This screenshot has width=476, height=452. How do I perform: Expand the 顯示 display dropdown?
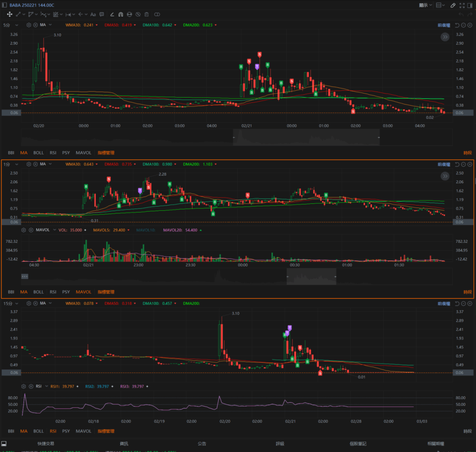[425, 5]
